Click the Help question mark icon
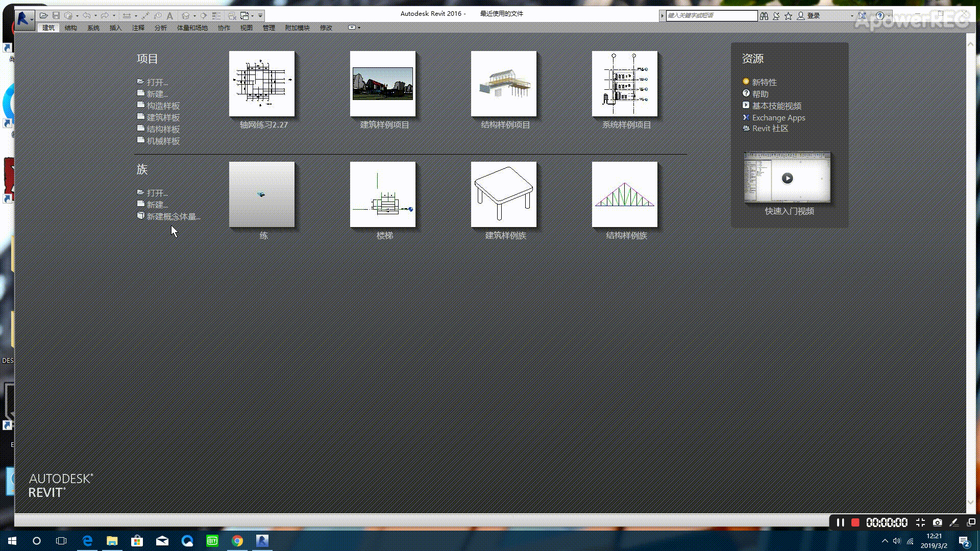Viewport: 980px width, 551px height. pyautogui.click(x=880, y=16)
